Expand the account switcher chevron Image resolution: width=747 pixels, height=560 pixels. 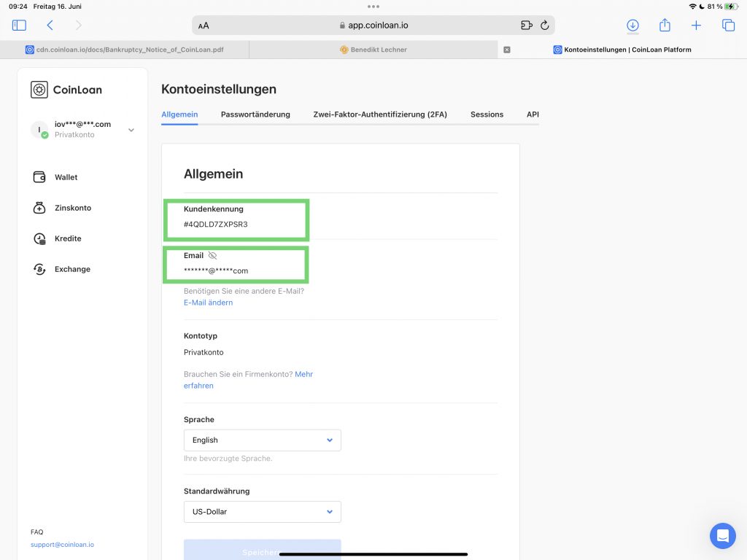[x=131, y=130]
